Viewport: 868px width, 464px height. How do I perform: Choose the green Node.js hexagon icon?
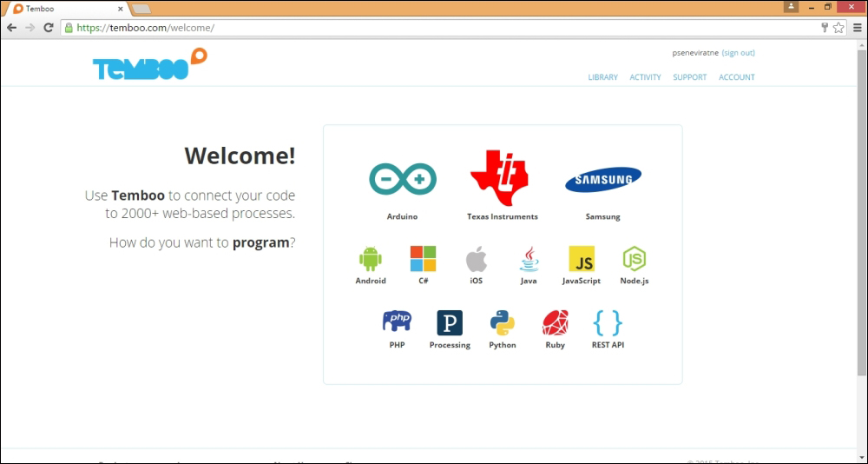coord(634,258)
